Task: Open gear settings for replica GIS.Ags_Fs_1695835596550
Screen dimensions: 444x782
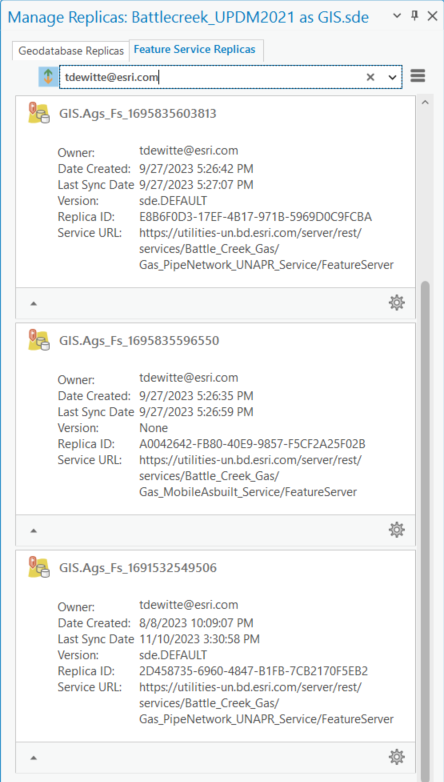Action: [397, 530]
